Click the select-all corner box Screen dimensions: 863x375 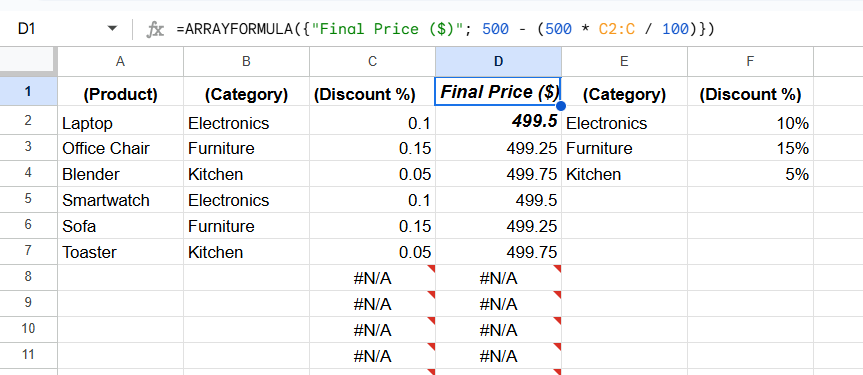pos(28,60)
